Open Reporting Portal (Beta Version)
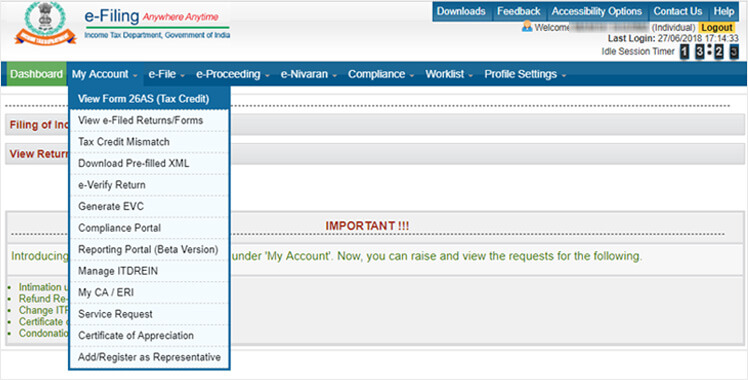Viewport: 748px width, 380px height. tap(149, 249)
